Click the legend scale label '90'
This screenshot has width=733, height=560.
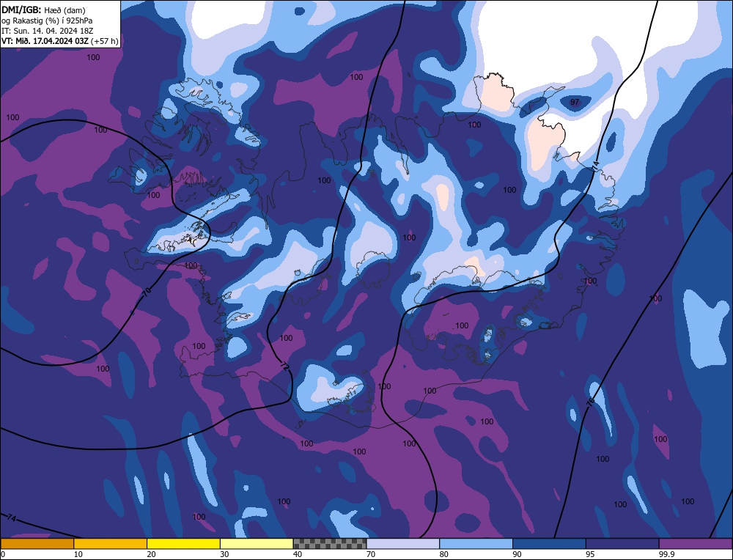[x=517, y=554]
